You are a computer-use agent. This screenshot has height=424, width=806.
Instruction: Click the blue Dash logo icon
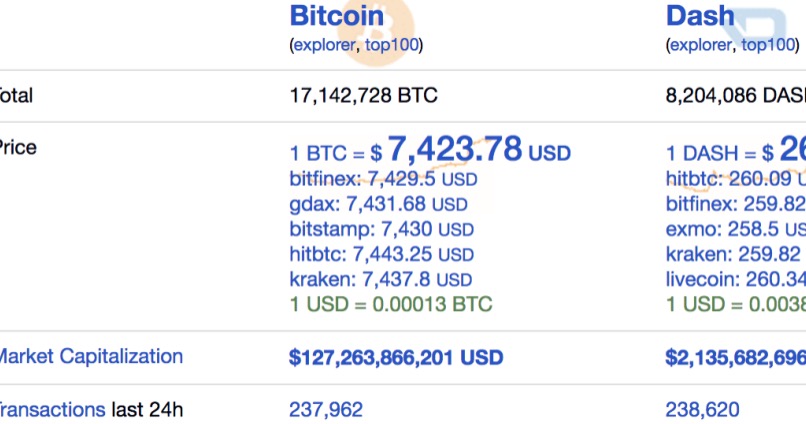click(756, 28)
